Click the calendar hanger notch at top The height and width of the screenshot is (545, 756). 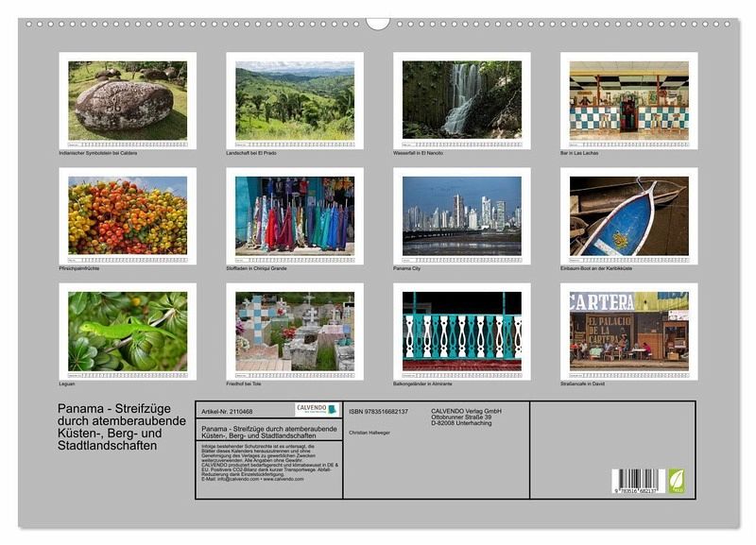(377, 25)
